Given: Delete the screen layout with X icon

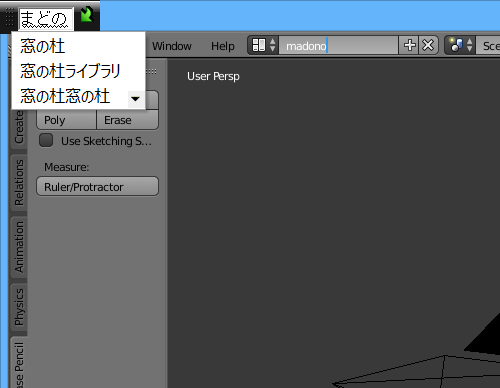Looking at the screenshot, I should [x=428, y=45].
